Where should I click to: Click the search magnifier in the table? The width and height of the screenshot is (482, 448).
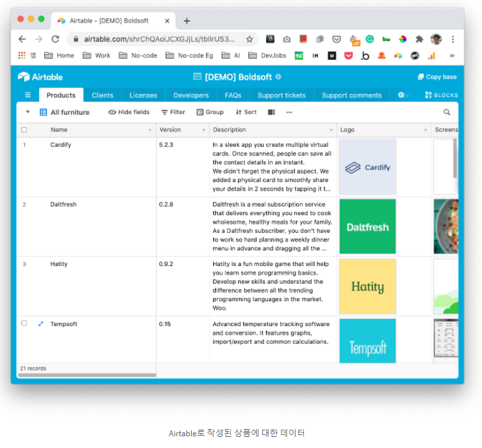[x=447, y=112]
